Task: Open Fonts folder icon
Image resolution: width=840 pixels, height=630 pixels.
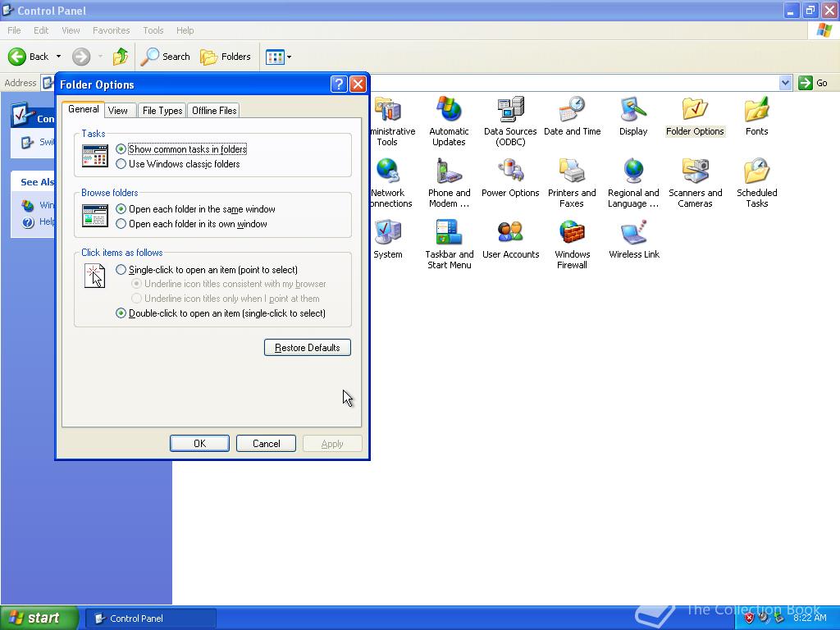Action: [756, 116]
